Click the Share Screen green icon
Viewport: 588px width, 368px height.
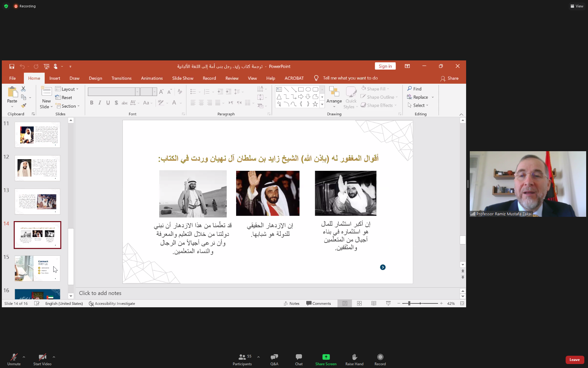(326, 357)
